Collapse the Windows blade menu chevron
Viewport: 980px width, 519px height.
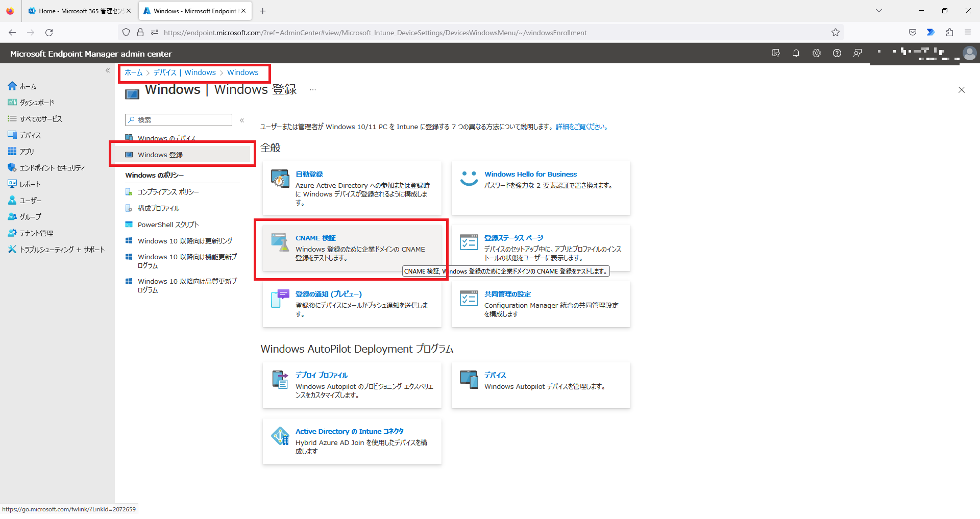coord(242,120)
